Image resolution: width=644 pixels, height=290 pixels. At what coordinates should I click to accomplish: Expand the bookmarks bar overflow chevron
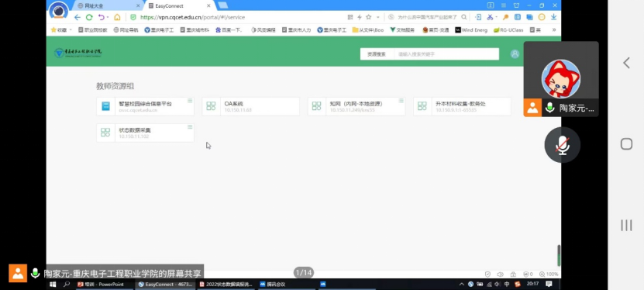point(553,30)
